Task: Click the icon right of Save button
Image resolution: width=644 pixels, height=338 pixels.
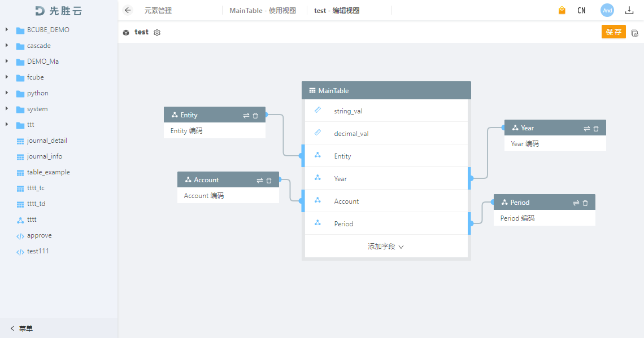Action: click(634, 33)
